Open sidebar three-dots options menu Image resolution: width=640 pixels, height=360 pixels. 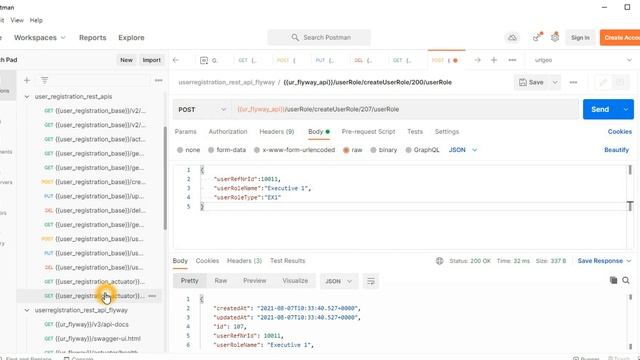[158, 80]
